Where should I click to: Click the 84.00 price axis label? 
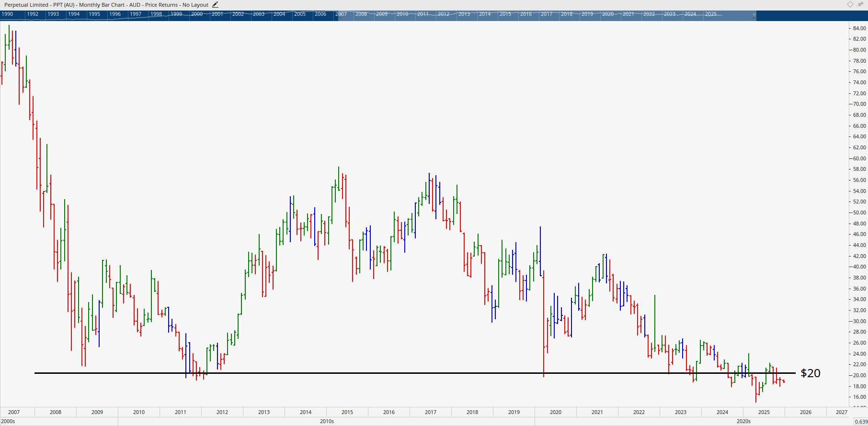[859, 28]
